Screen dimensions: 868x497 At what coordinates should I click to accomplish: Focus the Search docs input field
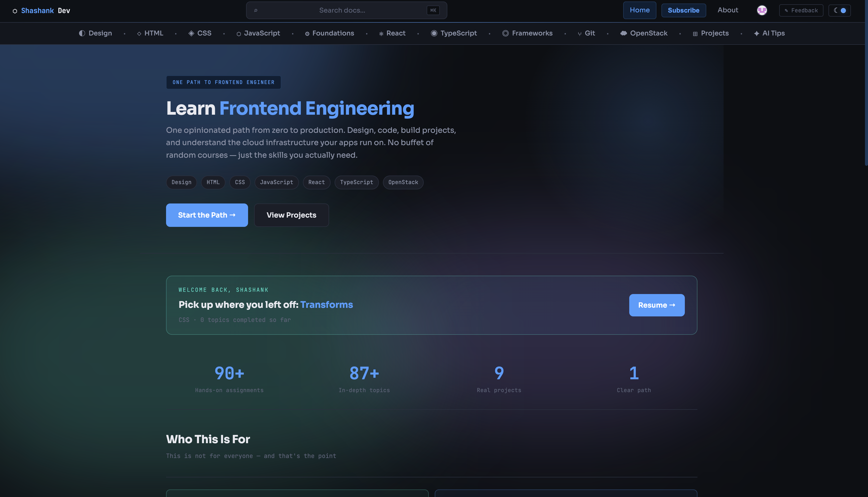point(342,10)
